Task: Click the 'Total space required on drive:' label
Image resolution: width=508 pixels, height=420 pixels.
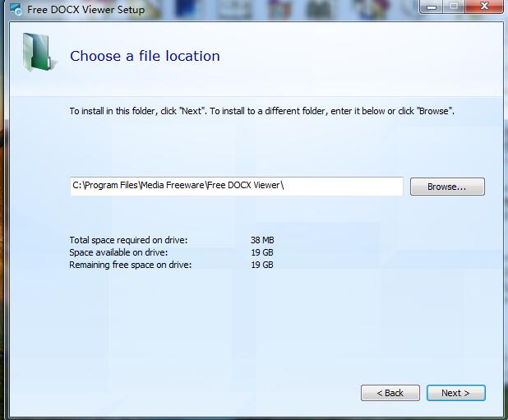Action: [128, 240]
